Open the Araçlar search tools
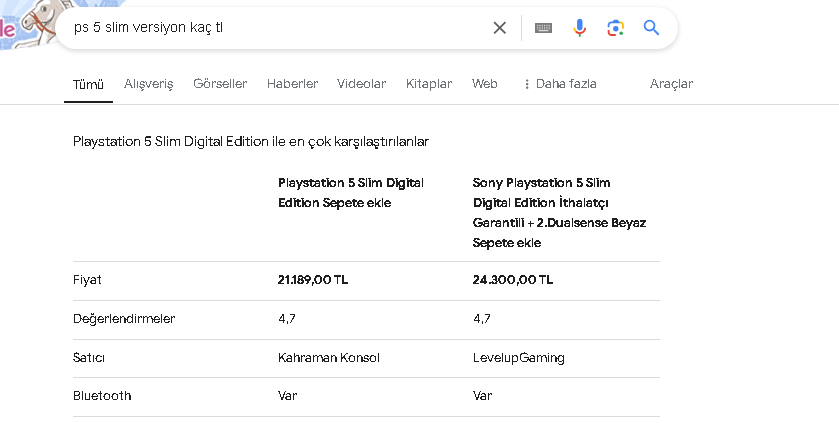The image size is (839, 423). click(671, 84)
